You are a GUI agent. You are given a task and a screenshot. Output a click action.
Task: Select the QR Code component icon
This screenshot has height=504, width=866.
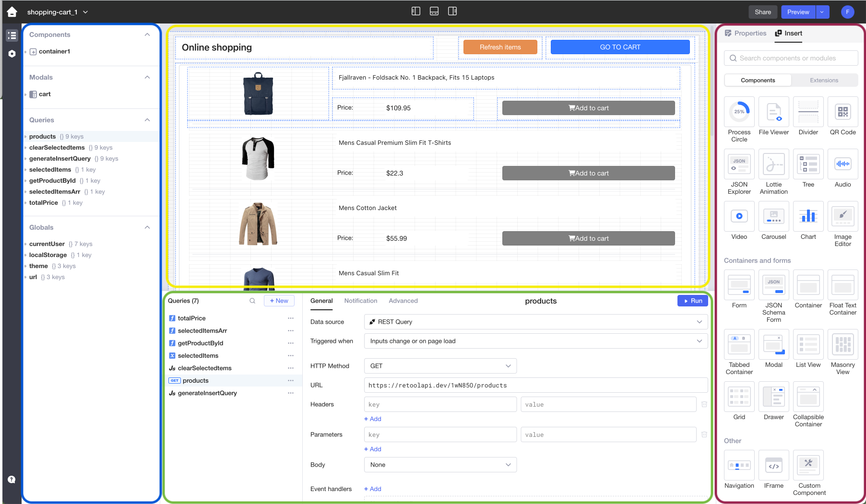coord(842,112)
